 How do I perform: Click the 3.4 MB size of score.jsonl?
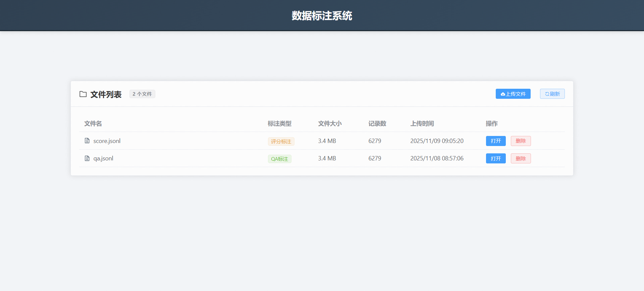pos(327,141)
